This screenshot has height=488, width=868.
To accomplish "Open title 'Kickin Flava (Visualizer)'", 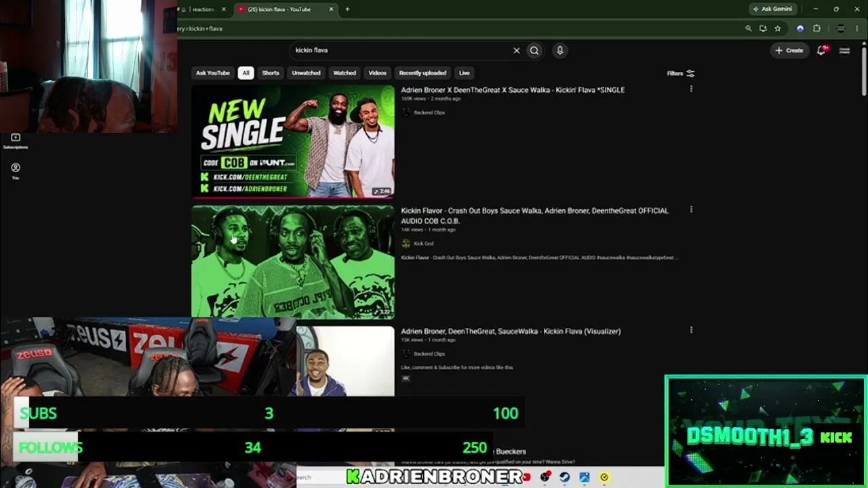I will (x=511, y=331).
